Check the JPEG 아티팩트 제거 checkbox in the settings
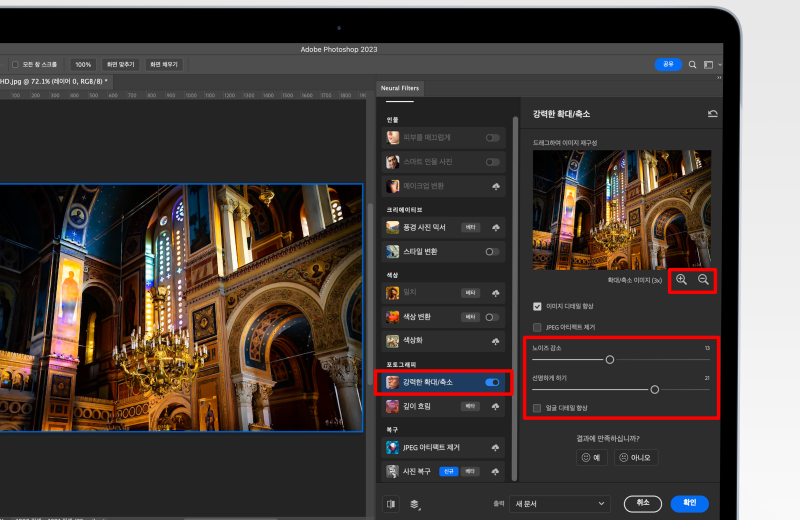The height and width of the screenshot is (520, 800). [x=537, y=327]
